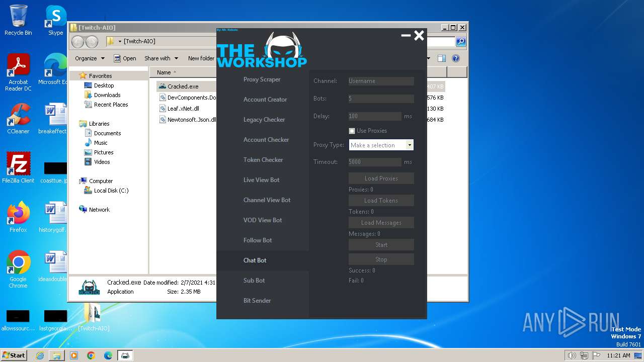Select the CCleaner desktop icon
The width and height of the screenshot is (644, 362).
point(18,119)
